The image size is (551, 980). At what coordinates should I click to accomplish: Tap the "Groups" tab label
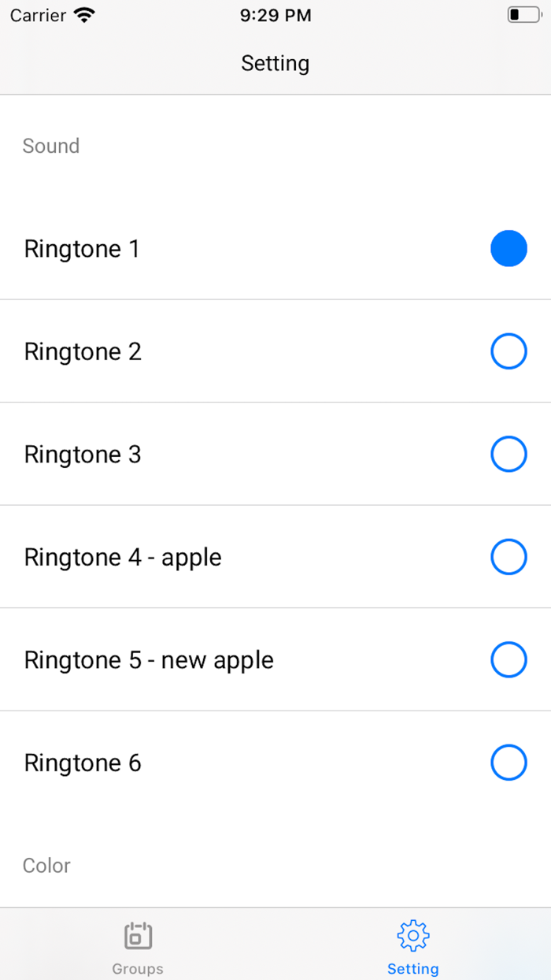[x=138, y=969]
